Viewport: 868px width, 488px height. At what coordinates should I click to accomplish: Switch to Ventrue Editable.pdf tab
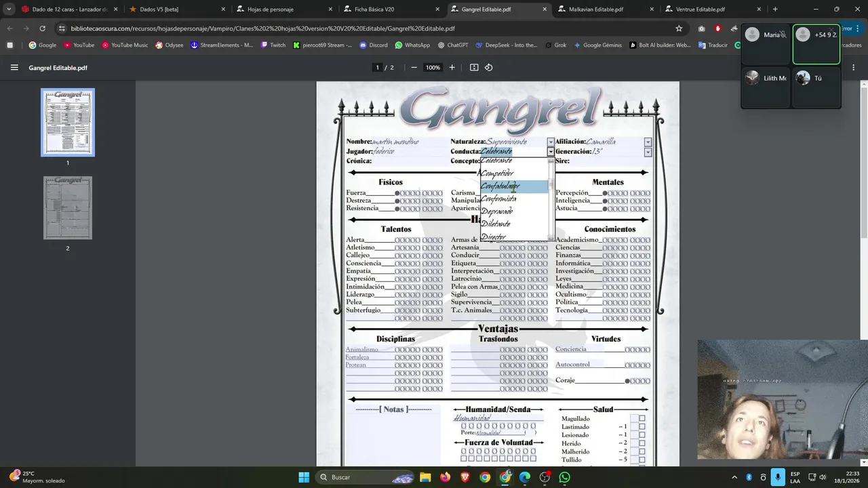click(712, 9)
